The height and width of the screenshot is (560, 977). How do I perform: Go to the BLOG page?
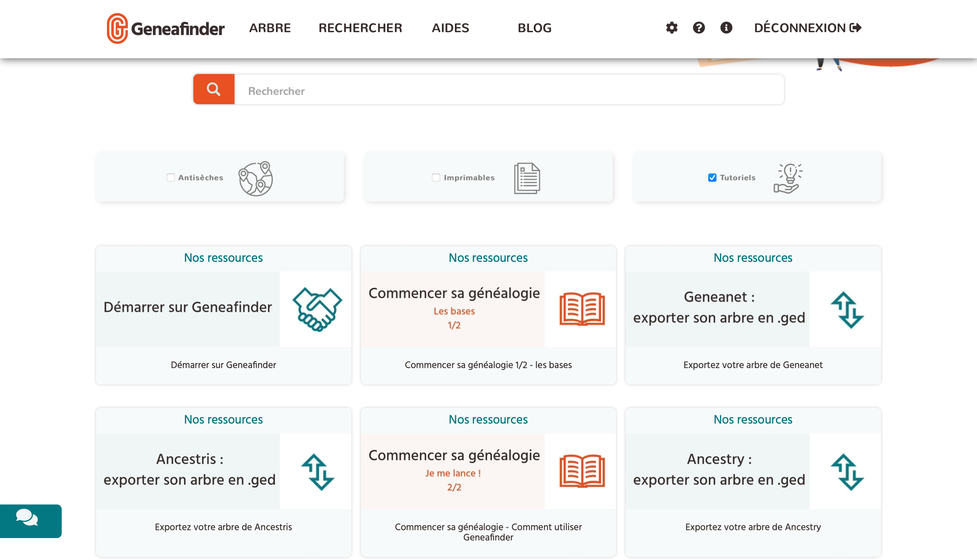[x=535, y=28]
